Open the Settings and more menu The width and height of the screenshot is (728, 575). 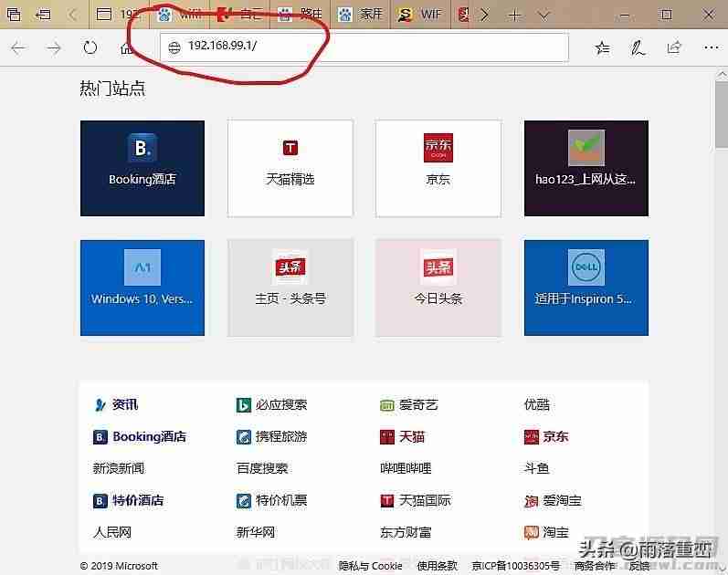[711, 47]
